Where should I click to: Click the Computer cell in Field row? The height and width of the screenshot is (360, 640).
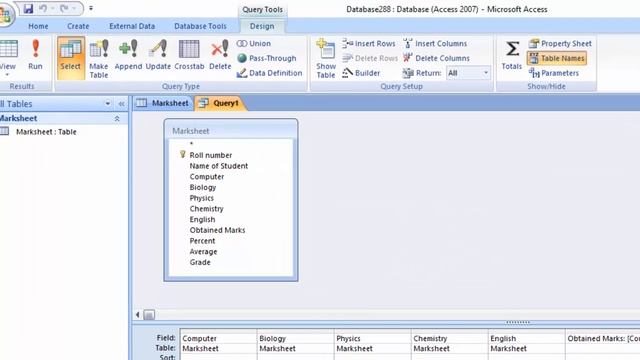coord(218,338)
